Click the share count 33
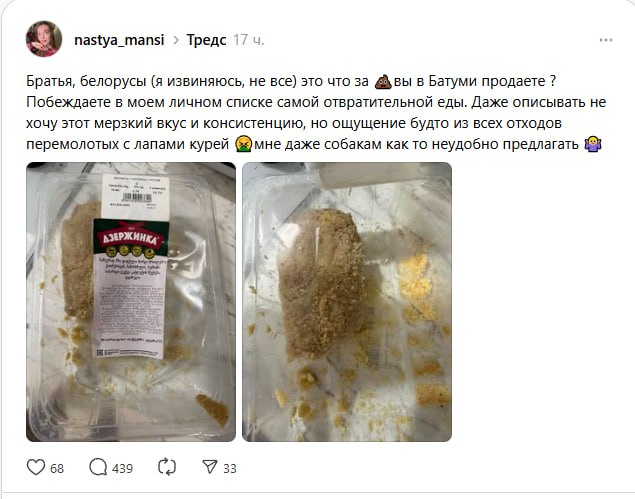Image resolution: width=635 pixels, height=499 pixels. coord(230,469)
